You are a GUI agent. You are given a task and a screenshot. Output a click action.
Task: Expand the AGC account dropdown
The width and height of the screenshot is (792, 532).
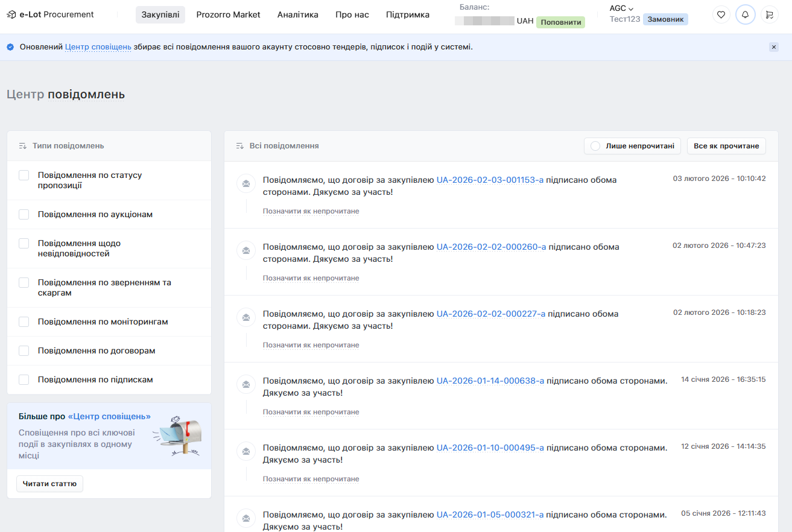coord(621,8)
